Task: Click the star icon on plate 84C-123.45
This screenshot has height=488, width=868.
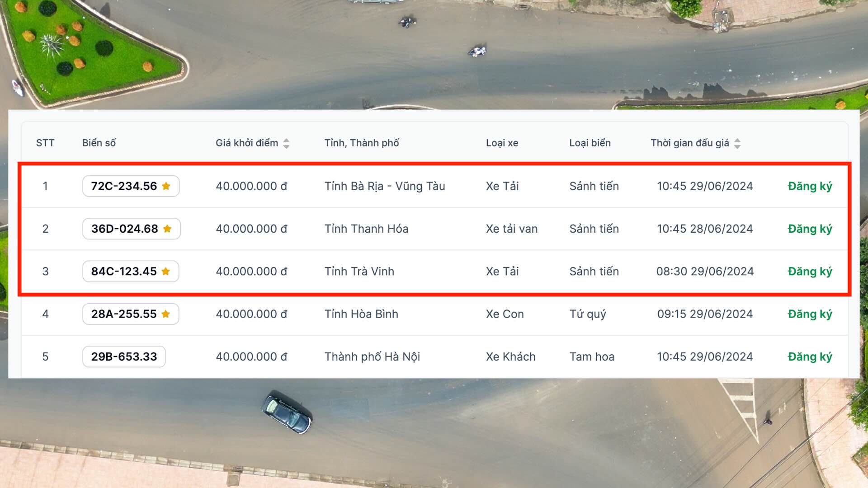Action: [x=165, y=271]
